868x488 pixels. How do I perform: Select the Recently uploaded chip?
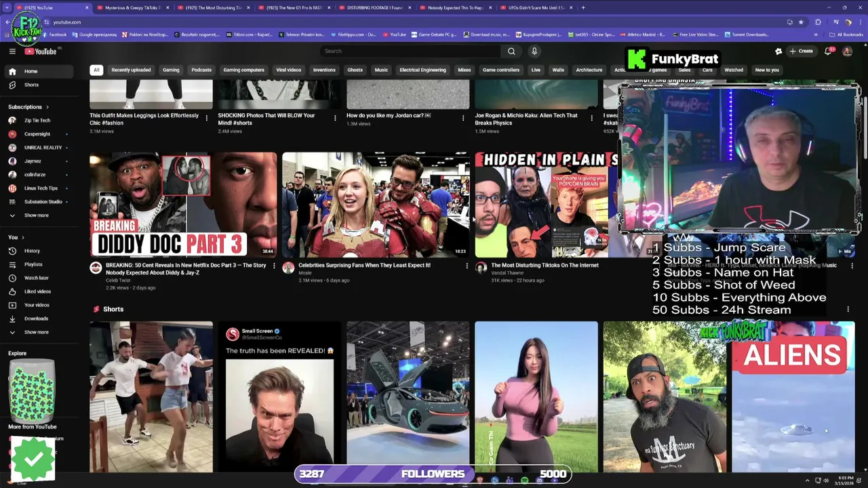point(131,70)
